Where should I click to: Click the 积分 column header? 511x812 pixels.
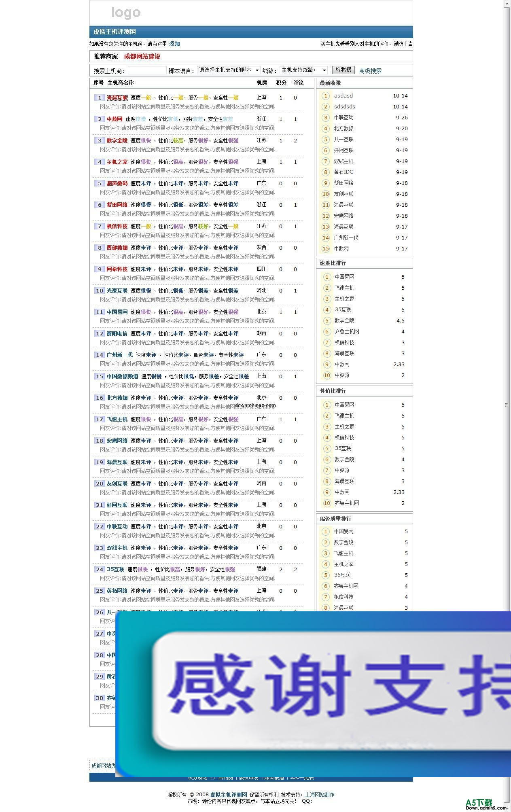click(281, 83)
